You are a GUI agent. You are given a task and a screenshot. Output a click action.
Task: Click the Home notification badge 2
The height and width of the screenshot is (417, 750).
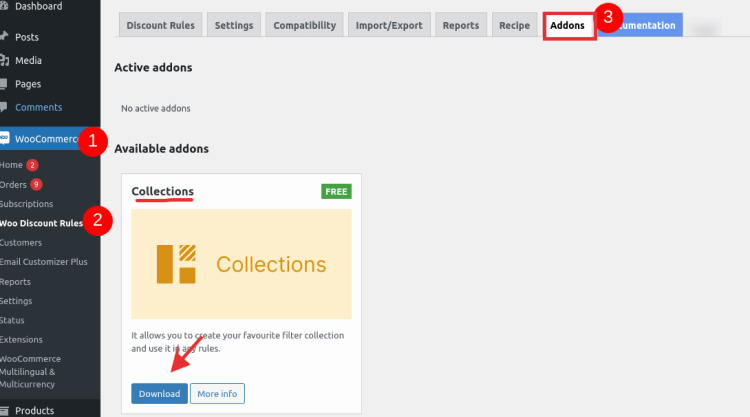tap(32, 165)
